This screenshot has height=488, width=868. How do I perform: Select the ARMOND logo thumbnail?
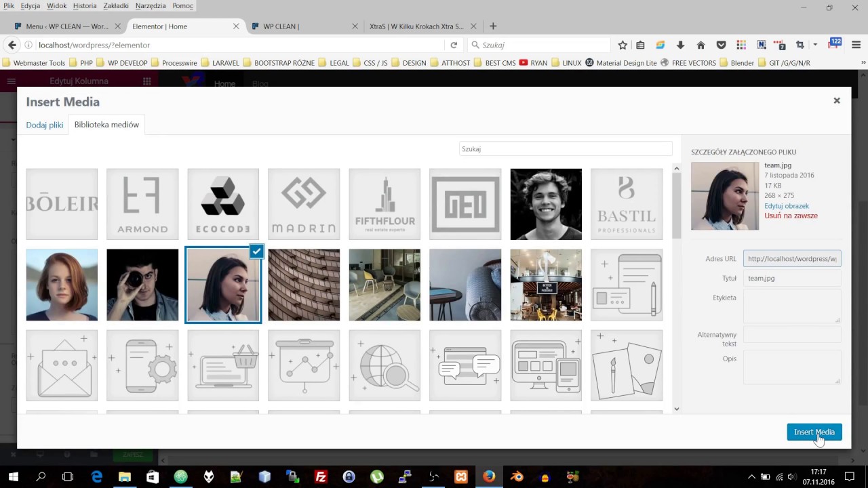click(142, 204)
